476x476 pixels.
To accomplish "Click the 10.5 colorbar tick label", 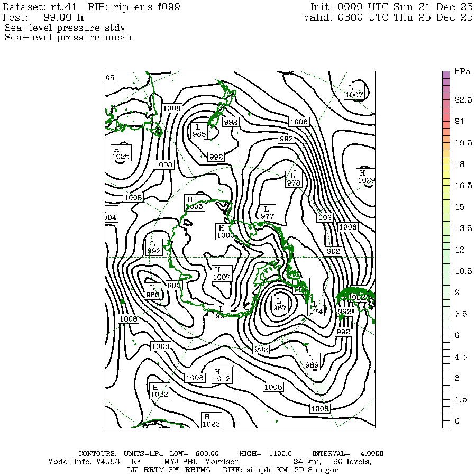I will coord(463,271).
